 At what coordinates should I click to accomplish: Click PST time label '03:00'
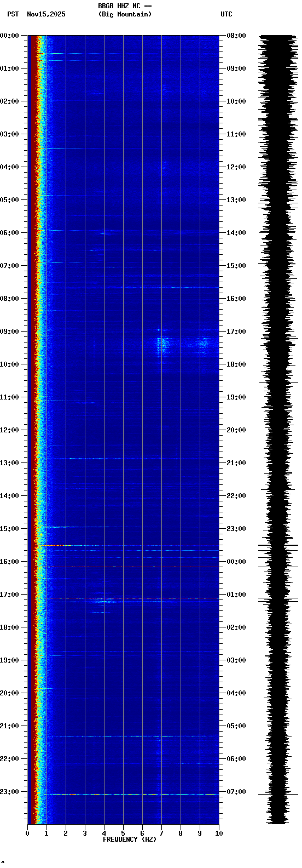coord(10,134)
